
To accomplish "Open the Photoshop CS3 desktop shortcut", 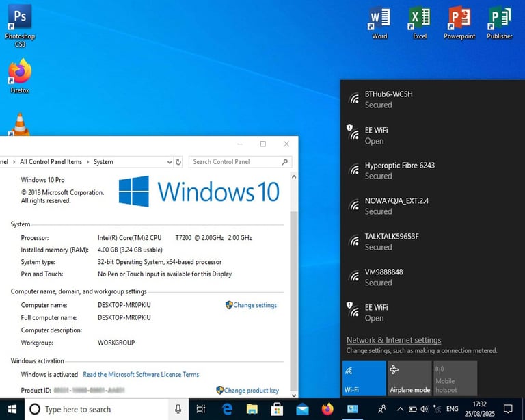I will (20, 26).
